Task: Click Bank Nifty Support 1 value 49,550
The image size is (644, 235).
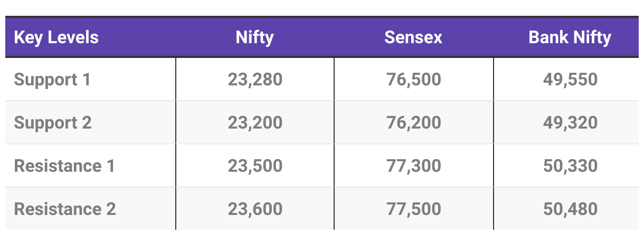Action: coord(570,80)
